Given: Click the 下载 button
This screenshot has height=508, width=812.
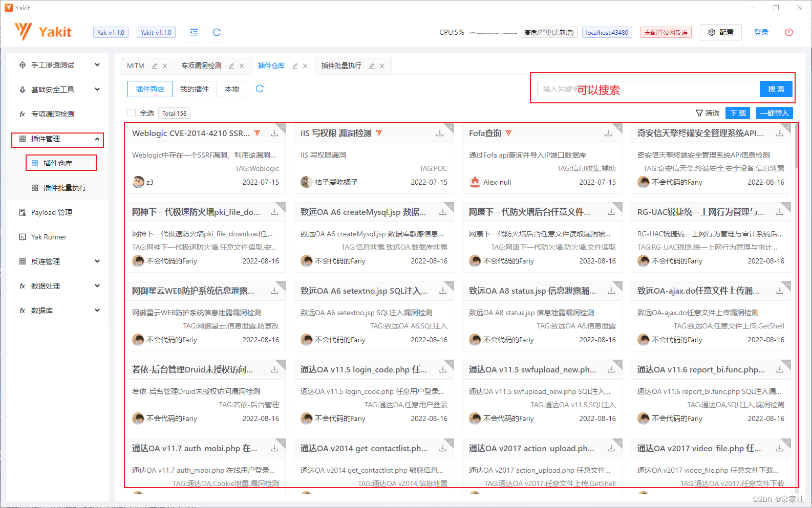Looking at the screenshot, I should coord(738,113).
